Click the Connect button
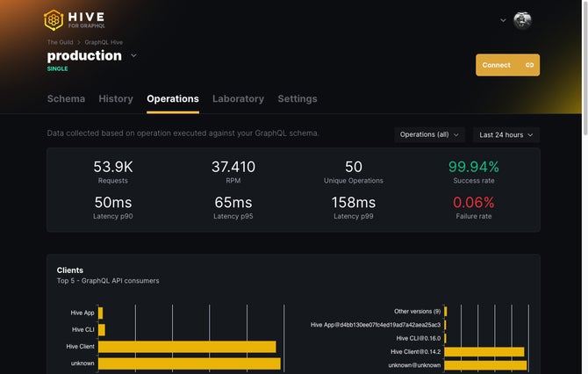 coord(508,65)
